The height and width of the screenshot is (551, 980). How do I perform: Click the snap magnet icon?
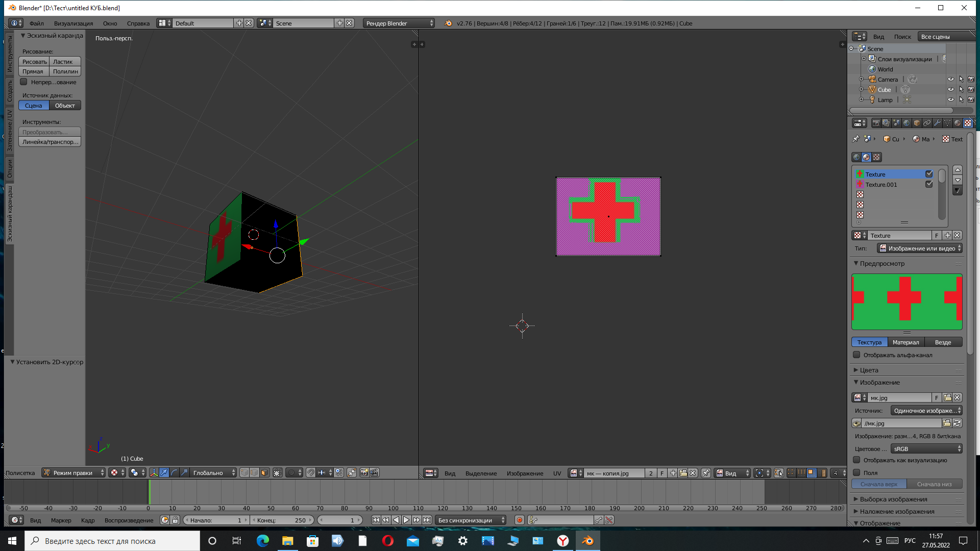pos(311,472)
